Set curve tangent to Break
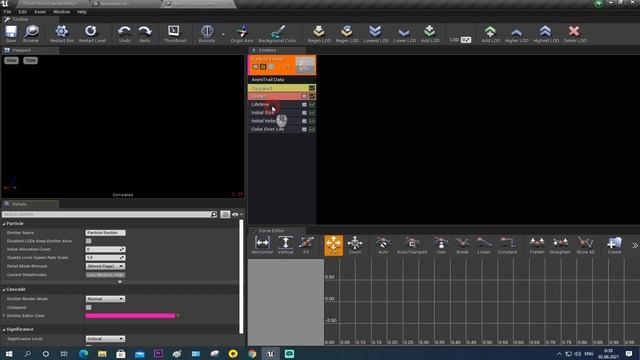This screenshot has width=640, height=360. pos(462,245)
